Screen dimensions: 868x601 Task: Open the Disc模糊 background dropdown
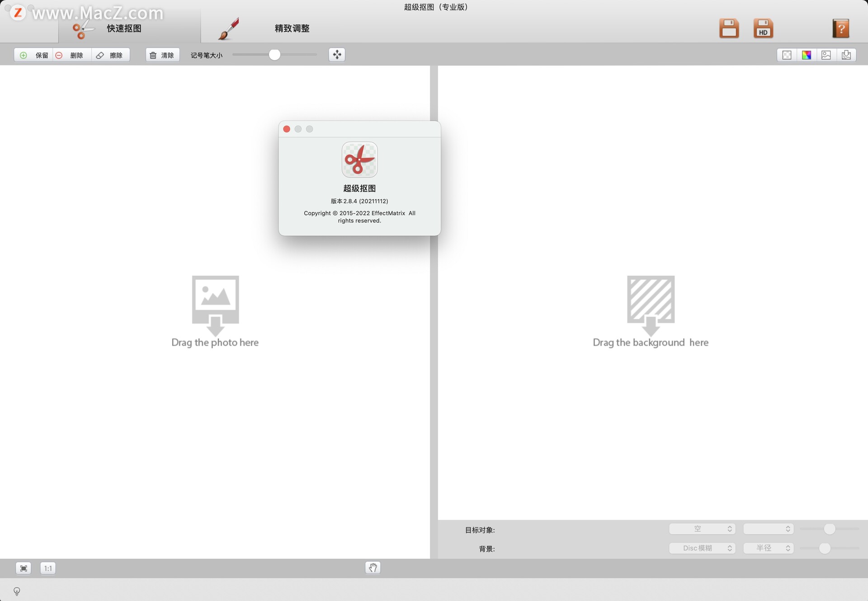point(702,548)
